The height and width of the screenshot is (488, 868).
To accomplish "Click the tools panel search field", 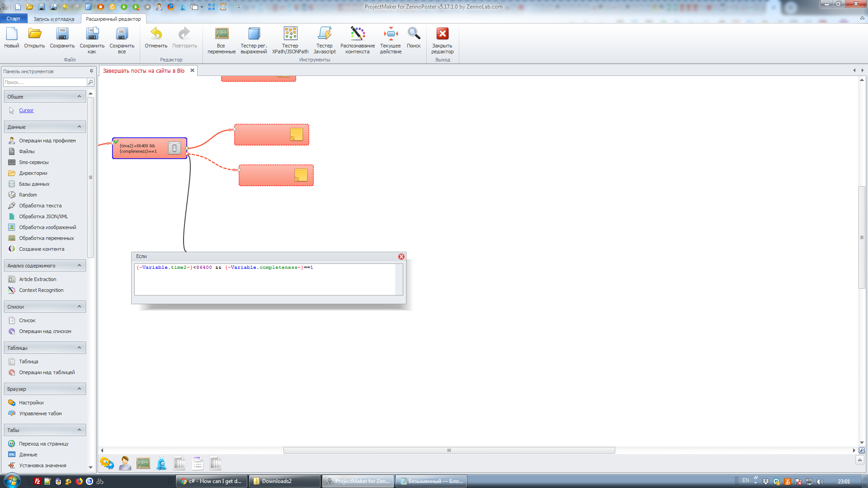I will tap(44, 82).
